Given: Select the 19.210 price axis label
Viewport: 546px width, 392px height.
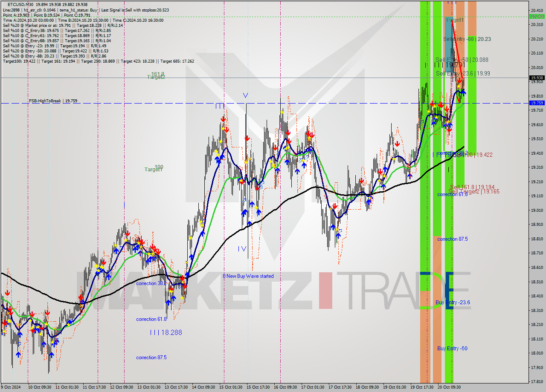Looking at the screenshot, I should pyautogui.click(x=537, y=182).
